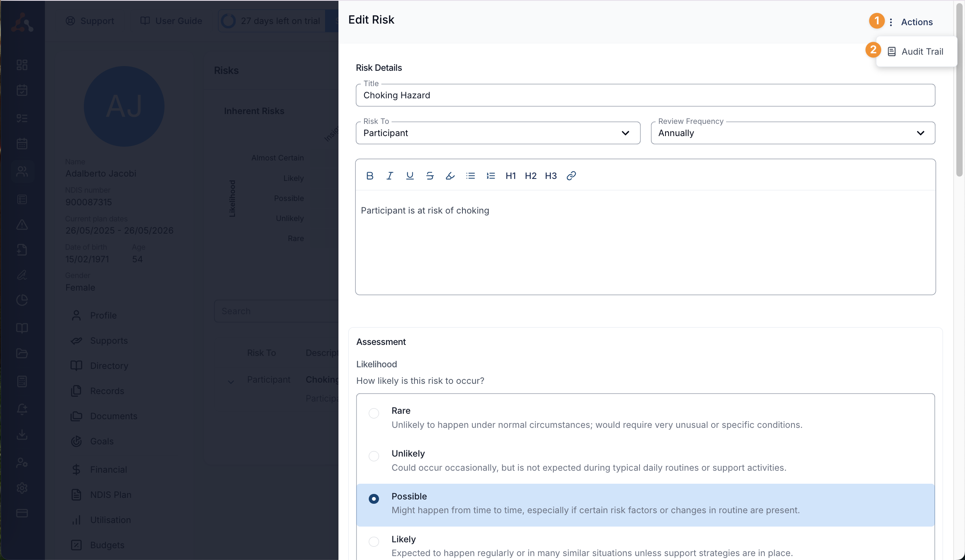This screenshot has height=560, width=965.
Task: Open the Review Frequency dropdown
Action: (793, 133)
